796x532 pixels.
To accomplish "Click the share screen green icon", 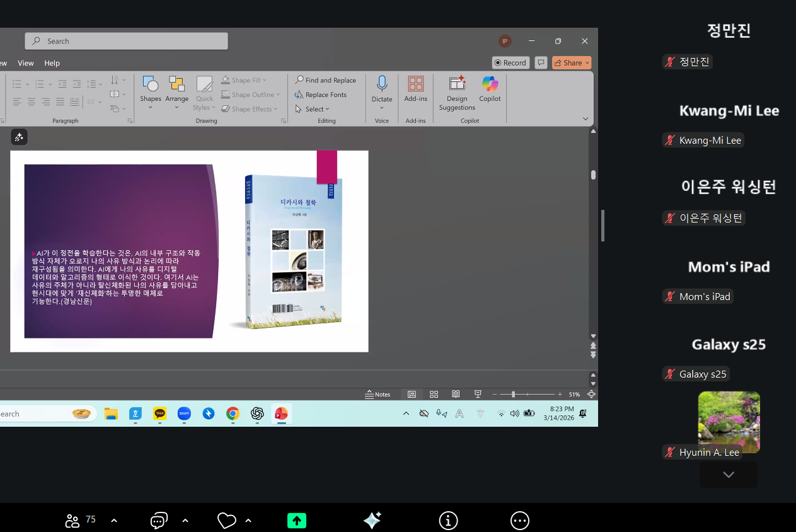I will coord(297,520).
